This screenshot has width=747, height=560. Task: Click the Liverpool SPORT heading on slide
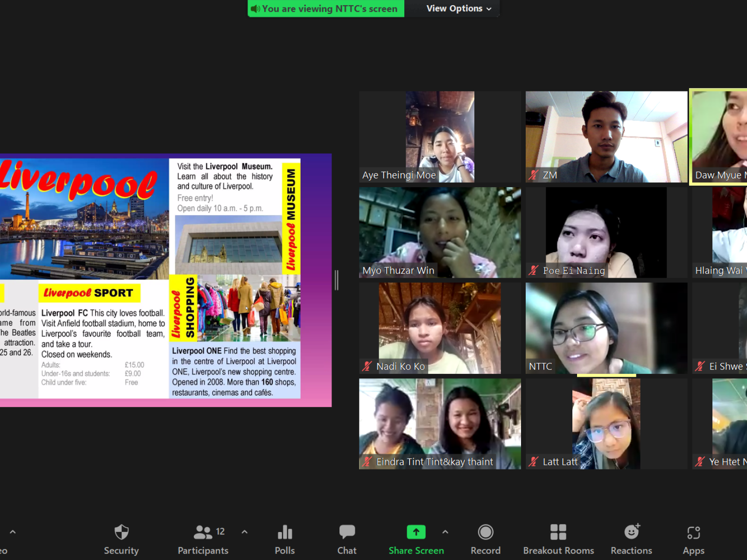point(89,293)
